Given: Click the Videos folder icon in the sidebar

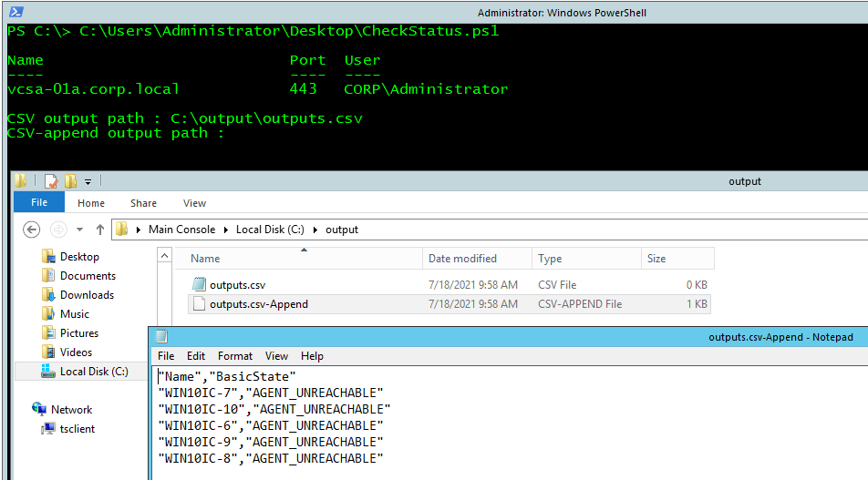Looking at the screenshot, I should coord(48,352).
